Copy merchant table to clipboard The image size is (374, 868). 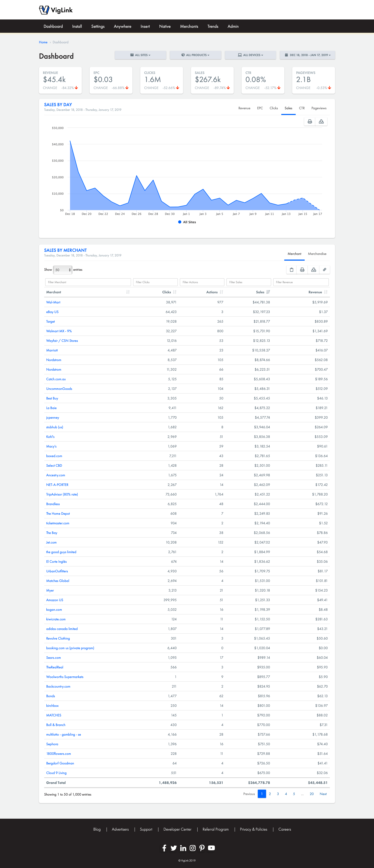pyautogui.click(x=291, y=270)
